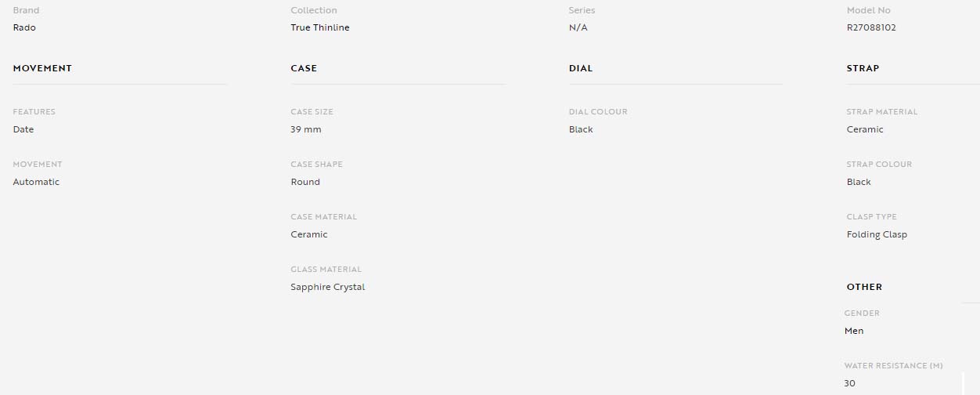Click the Ceramic case material value
Viewport: 980px width, 395px height.
click(x=309, y=234)
